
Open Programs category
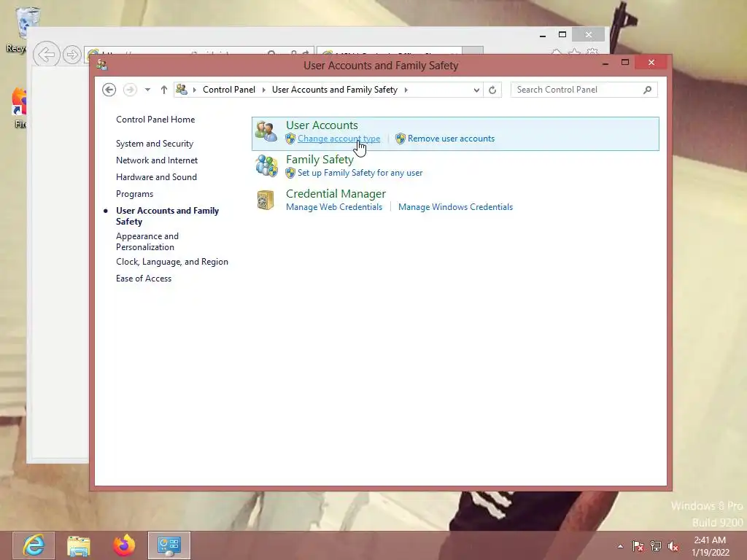coord(134,194)
